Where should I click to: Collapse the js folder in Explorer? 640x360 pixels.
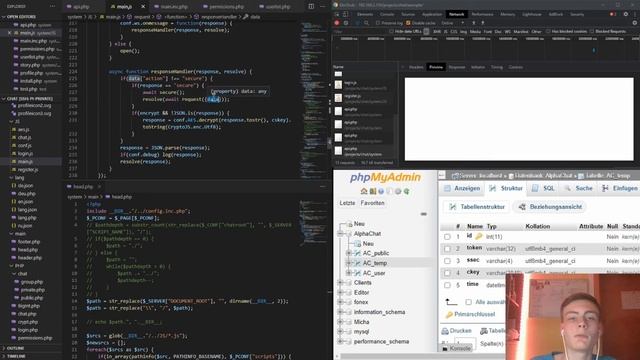coord(11,122)
